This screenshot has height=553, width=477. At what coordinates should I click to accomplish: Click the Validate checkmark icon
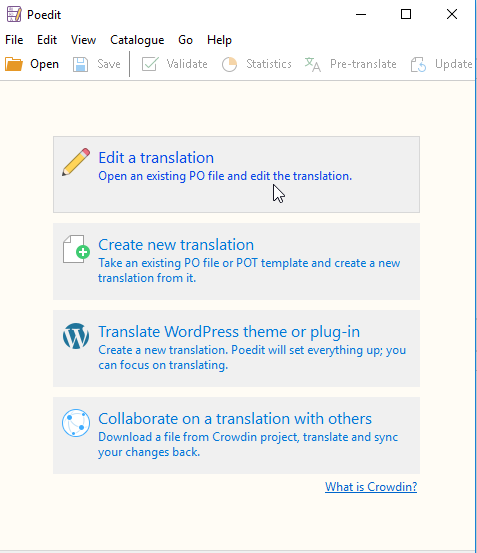[x=150, y=64]
